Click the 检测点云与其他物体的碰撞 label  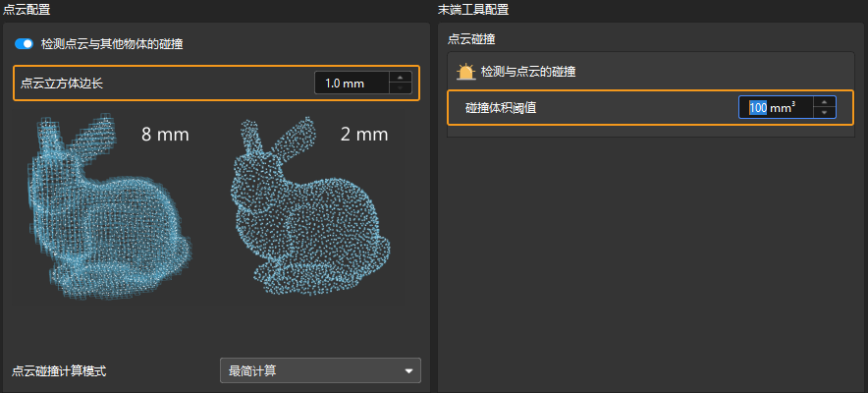point(112,44)
